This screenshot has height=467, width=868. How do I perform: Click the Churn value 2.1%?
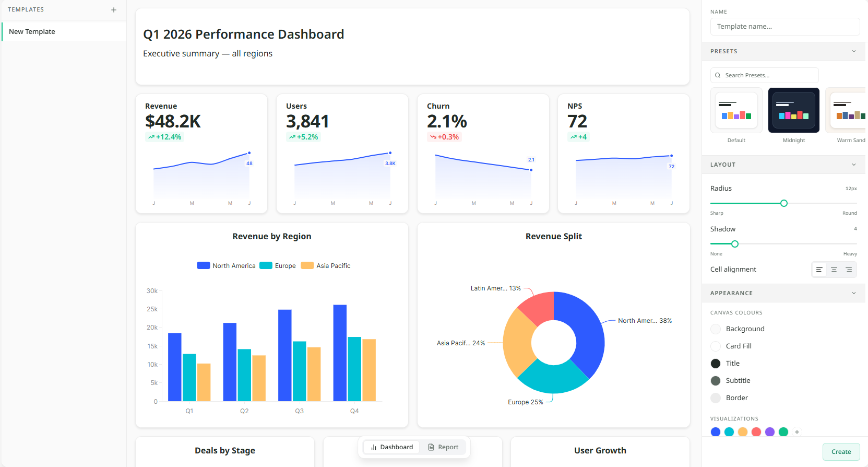(447, 122)
